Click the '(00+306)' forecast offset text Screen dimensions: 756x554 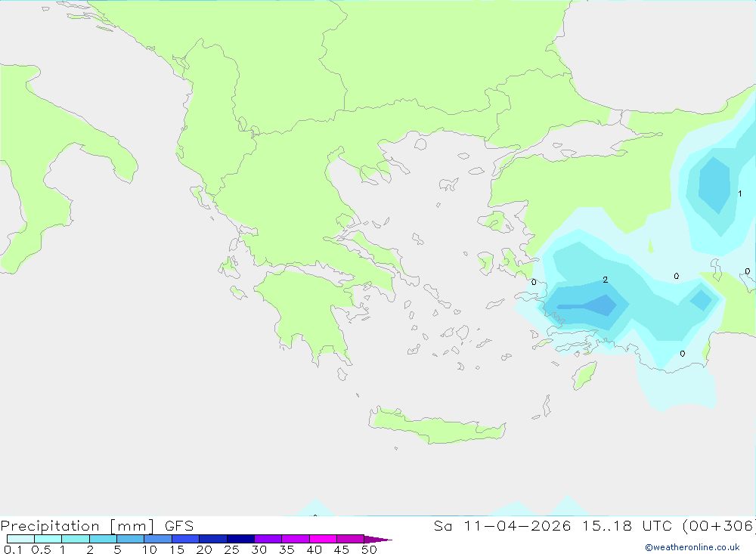click(719, 526)
